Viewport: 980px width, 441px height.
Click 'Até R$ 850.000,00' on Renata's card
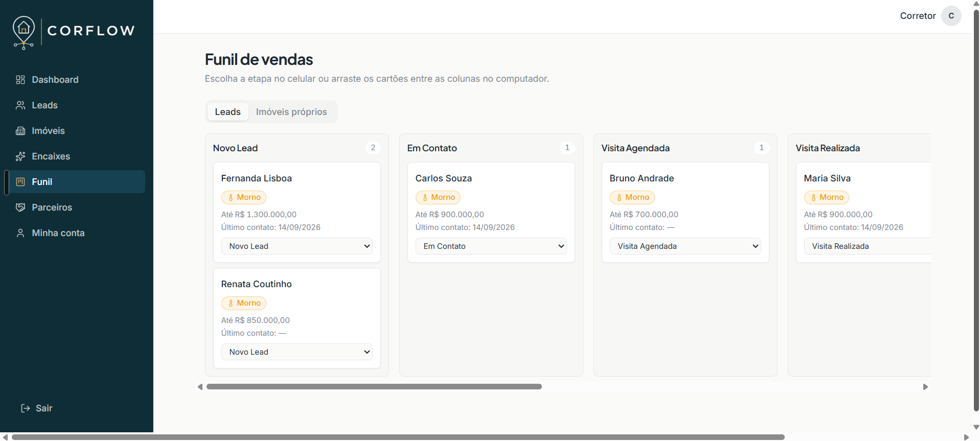tap(256, 320)
